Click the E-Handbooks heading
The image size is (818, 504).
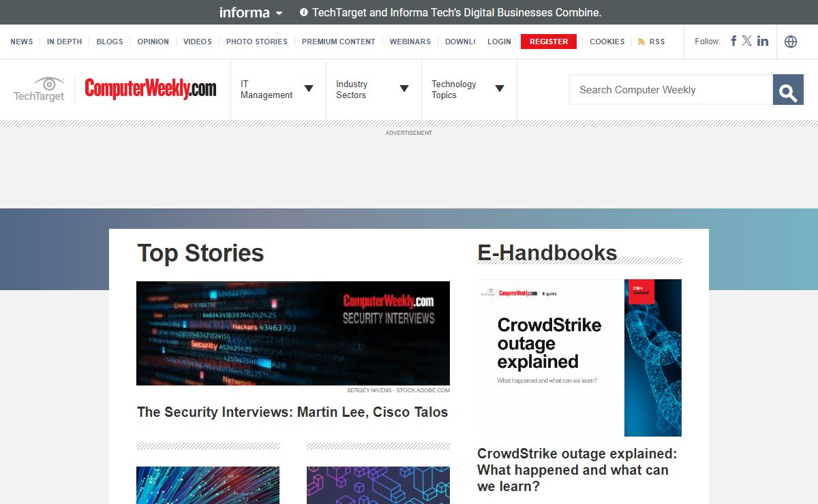[x=547, y=253]
